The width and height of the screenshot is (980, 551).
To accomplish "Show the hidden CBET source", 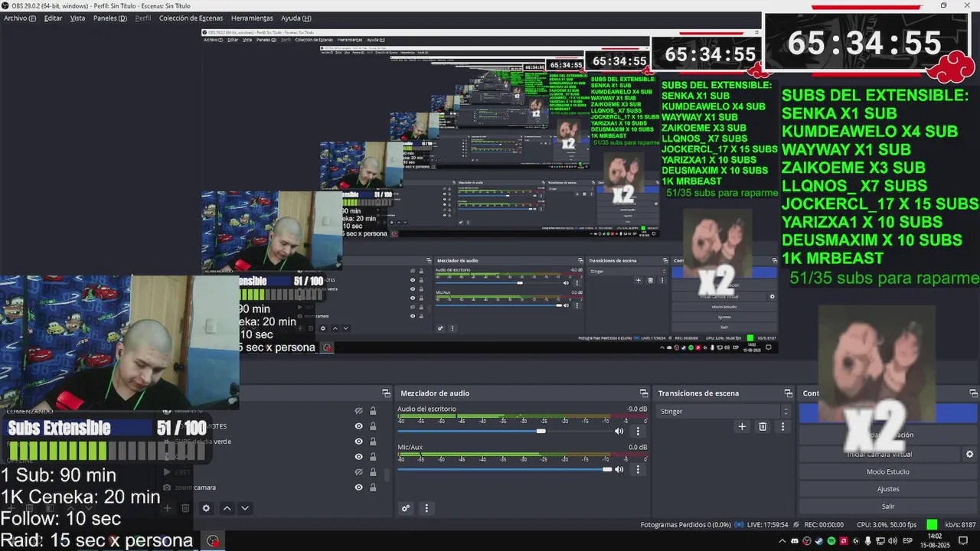I will (358, 472).
